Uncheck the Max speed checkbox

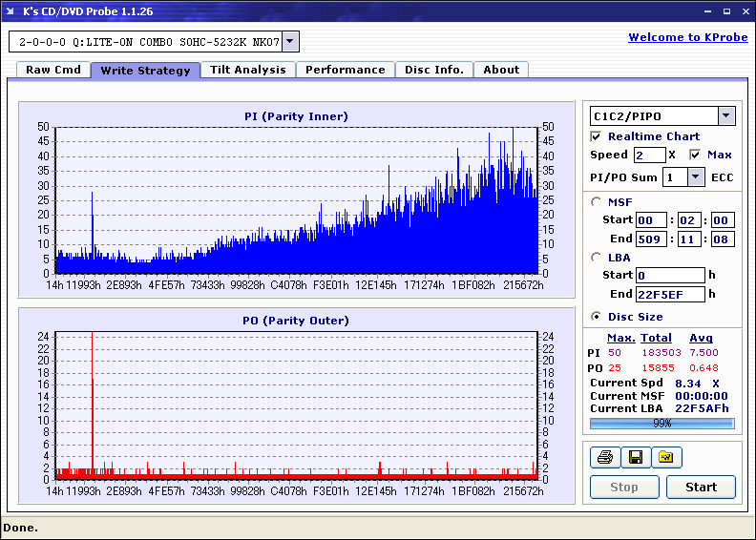point(695,156)
